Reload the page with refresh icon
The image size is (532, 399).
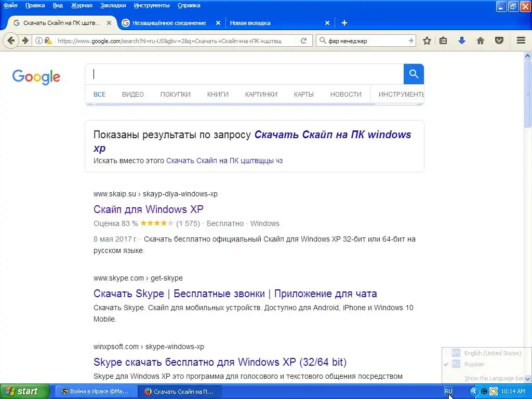pyautogui.click(x=303, y=41)
